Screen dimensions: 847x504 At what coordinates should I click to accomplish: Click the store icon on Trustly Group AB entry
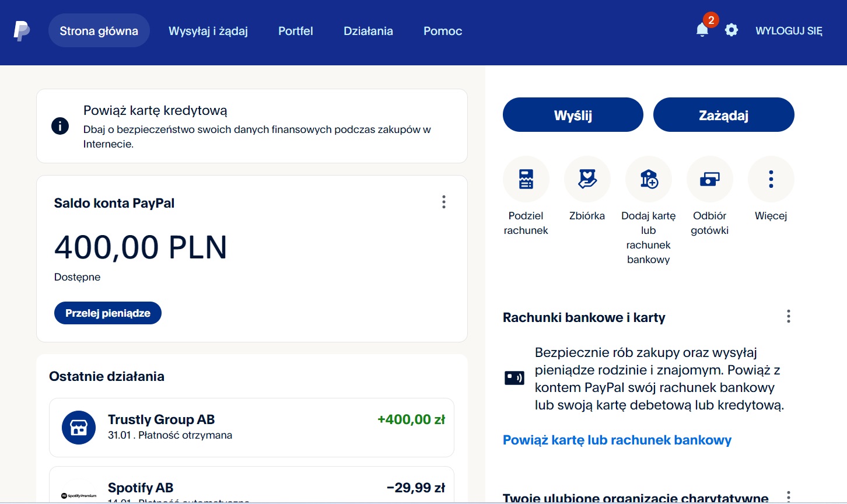tap(78, 428)
